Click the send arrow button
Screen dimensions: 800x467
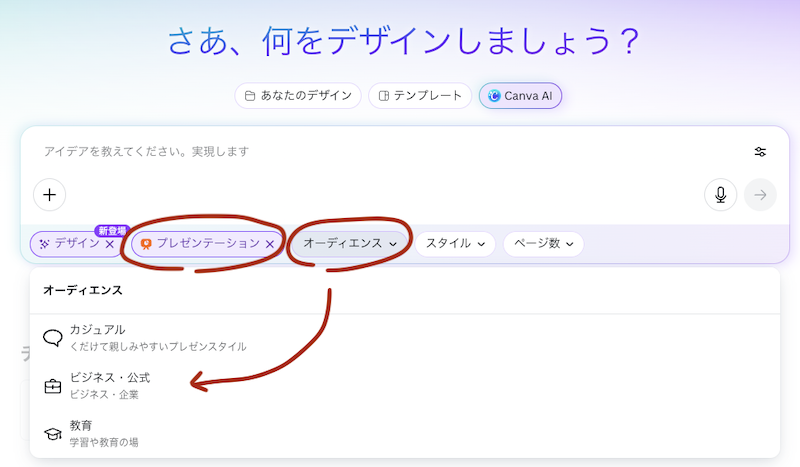(x=760, y=194)
